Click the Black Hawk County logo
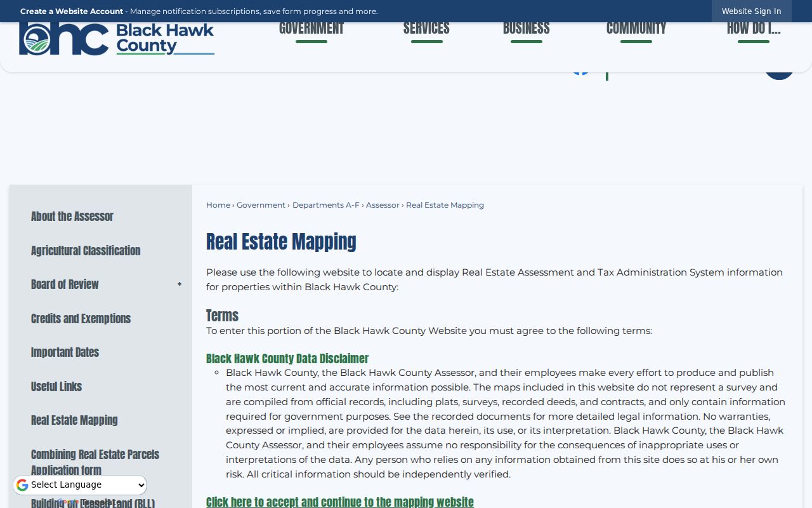This screenshot has width=812, height=508. click(117, 39)
